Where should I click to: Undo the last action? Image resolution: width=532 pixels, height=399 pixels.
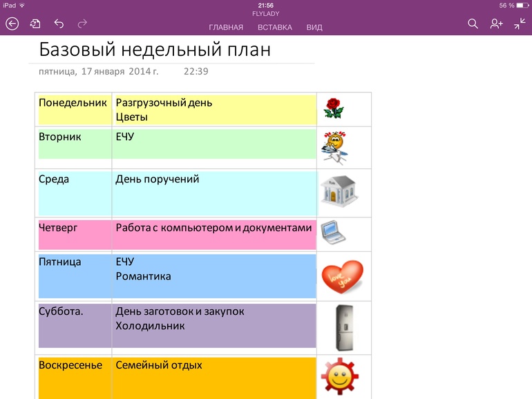click(x=59, y=24)
